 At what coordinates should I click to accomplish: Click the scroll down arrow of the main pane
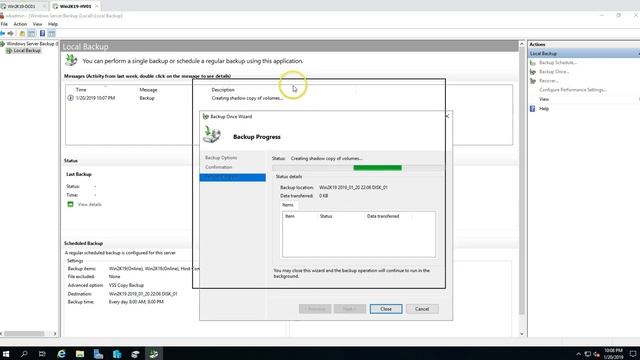(522, 334)
